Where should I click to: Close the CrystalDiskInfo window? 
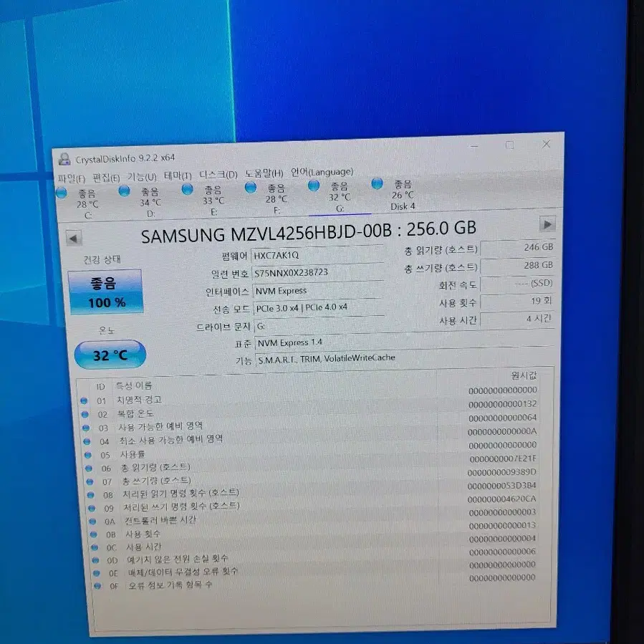[547, 144]
